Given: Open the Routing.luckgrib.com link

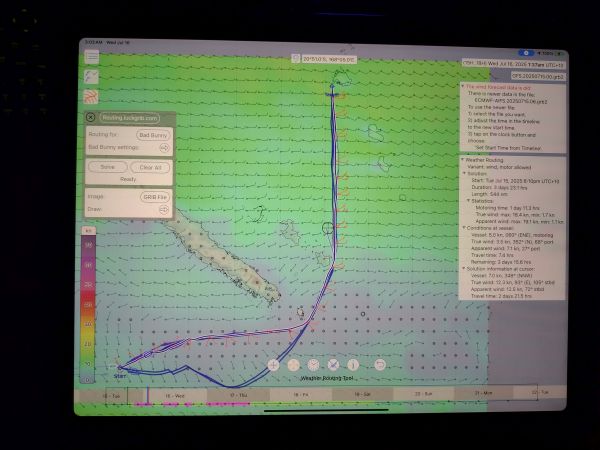Looking at the screenshot, I should coord(130,117).
